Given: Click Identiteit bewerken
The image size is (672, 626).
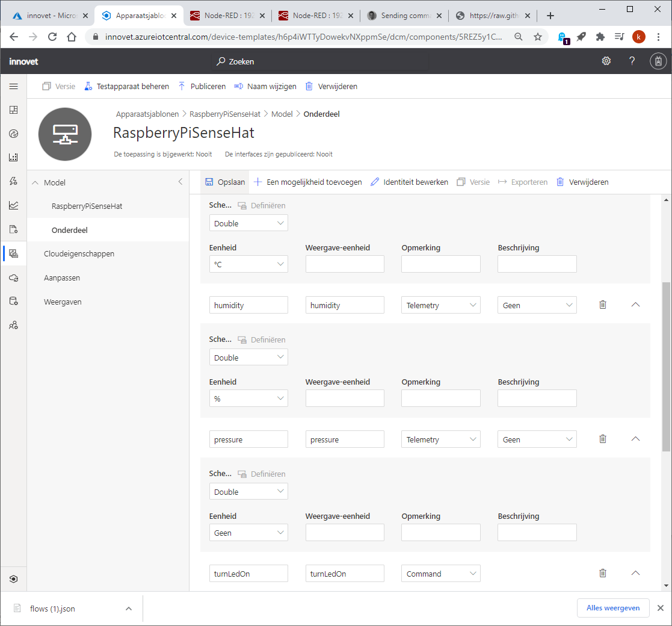Looking at the screenshot, I should [x=409, y=182].
